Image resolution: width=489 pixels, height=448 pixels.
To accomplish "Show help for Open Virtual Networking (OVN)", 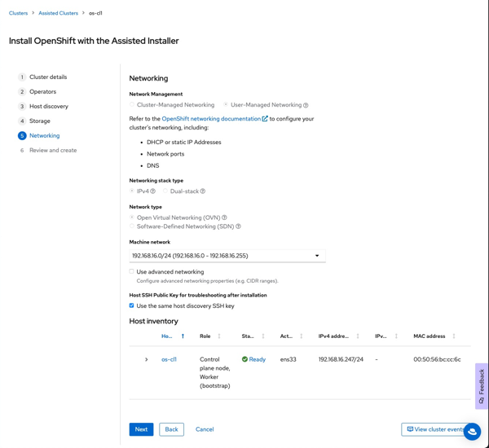I will (x=224, y=217).
